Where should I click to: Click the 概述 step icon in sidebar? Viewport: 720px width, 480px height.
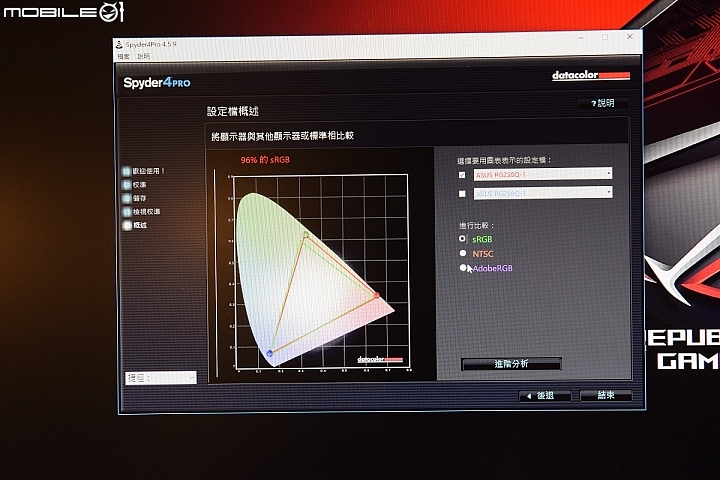[127, 226]
